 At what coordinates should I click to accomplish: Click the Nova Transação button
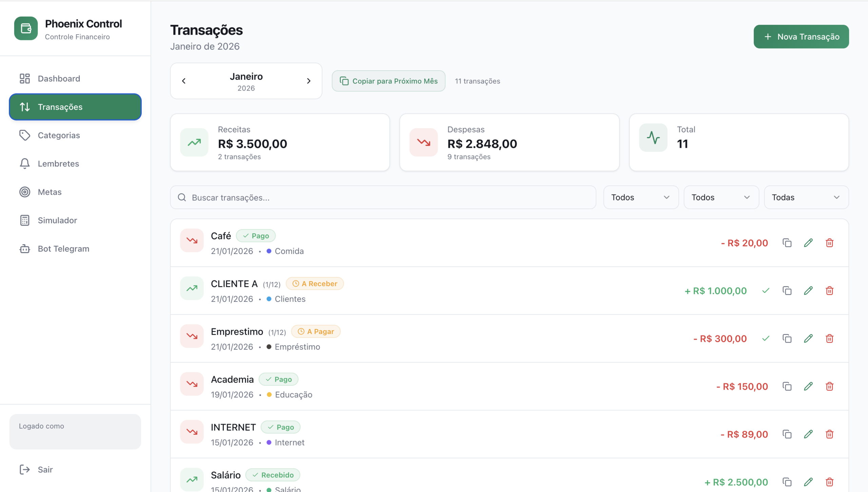(x=801, y=37)
